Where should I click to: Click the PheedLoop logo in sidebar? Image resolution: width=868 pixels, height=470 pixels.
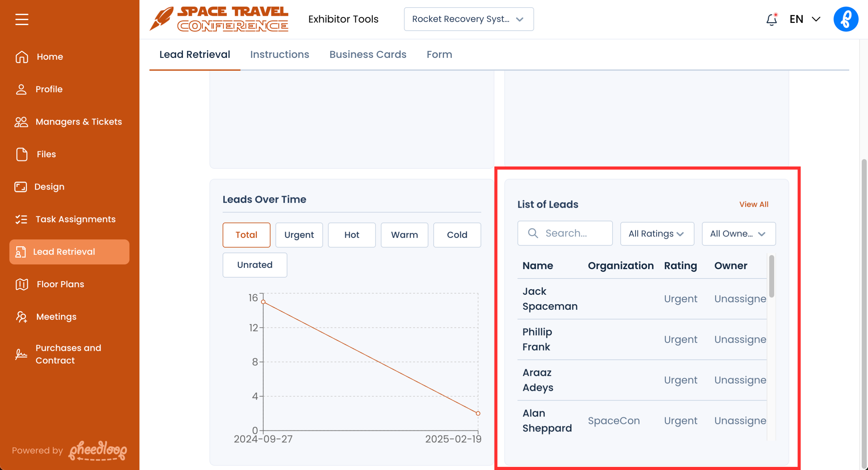98,451
